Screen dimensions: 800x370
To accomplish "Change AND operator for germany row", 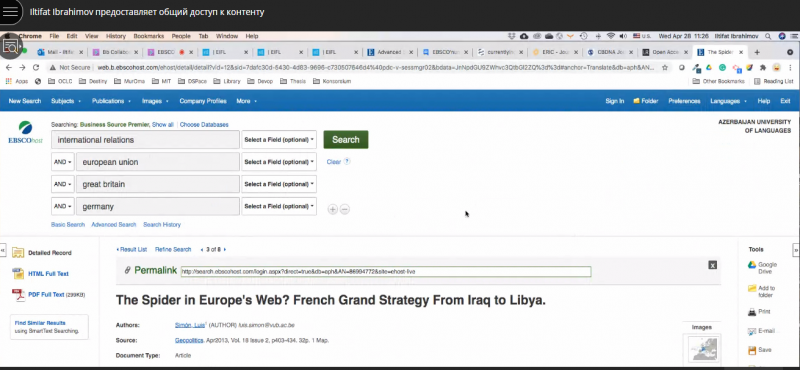I will (x=63, y=206).
